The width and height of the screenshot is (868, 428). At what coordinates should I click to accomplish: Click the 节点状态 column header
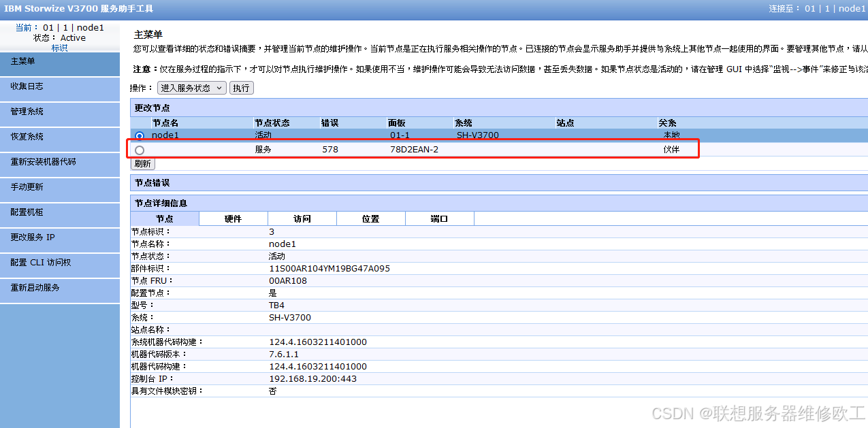click(272, 123)
